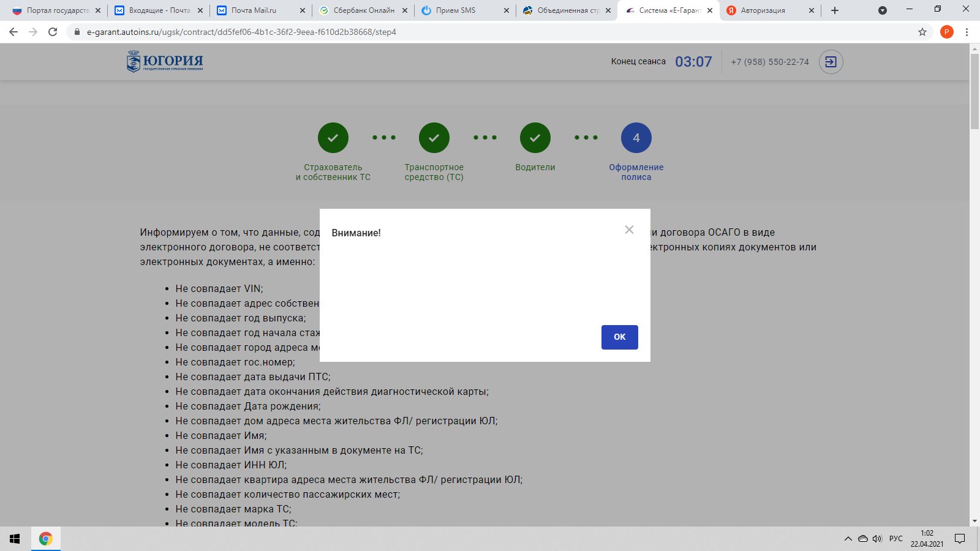This screenshot has height=551, width=980.
Task: Reload the page with browser refresh icon
Action: 53,32
